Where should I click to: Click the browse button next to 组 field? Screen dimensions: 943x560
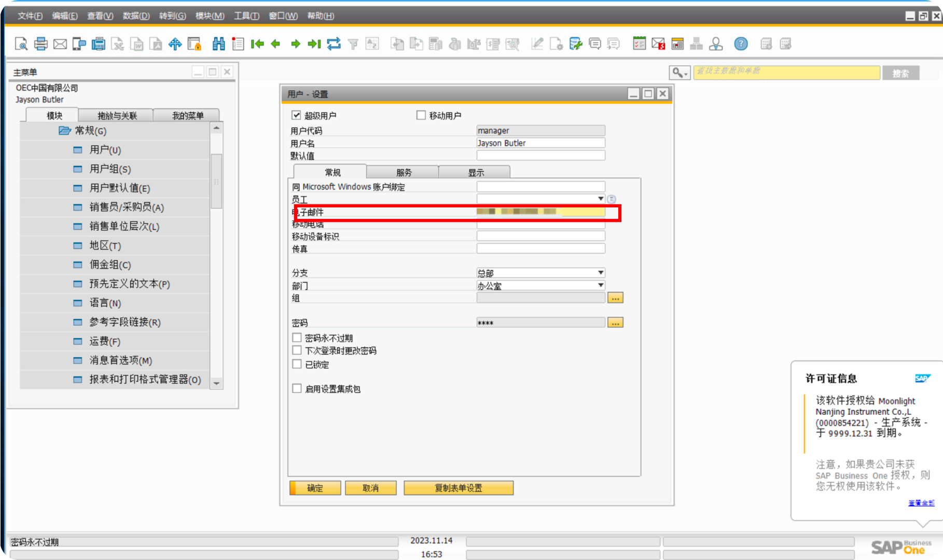(x=615, y=298)
